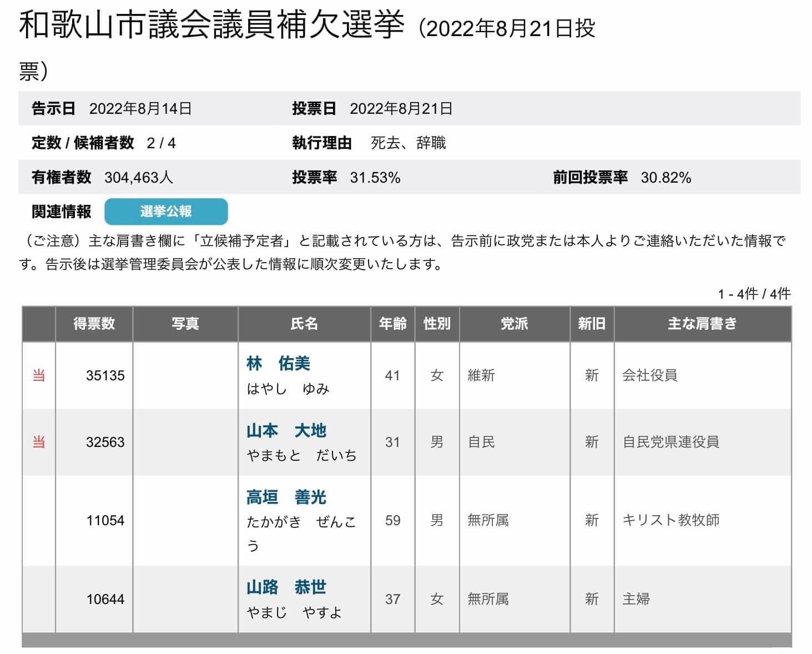The height and width of the screenshot is (654, 812).
Task: Select gender 女 in 林 佑美 row
Action: [437, 376]
